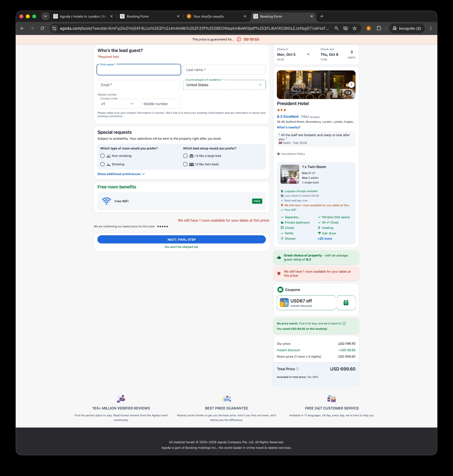Reload the booking page
This screenshot has height=476, width=453.
point(42,28)
